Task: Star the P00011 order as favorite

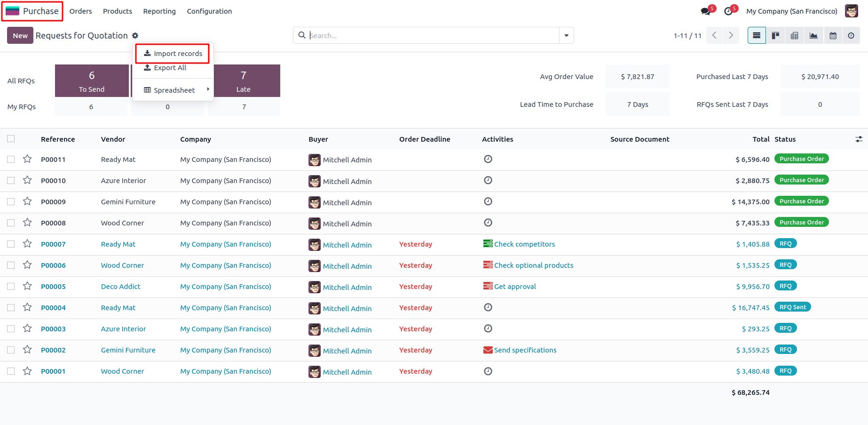Action: tap(27, 159)
